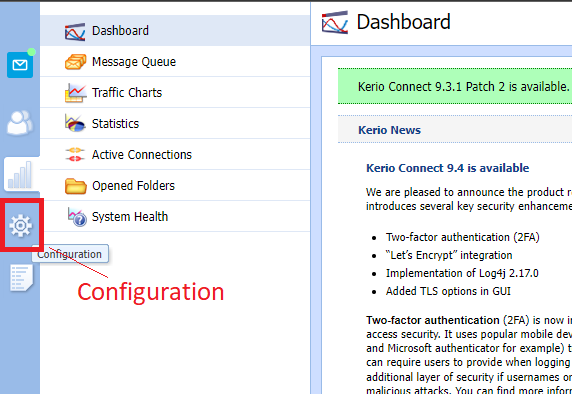
Task: Click the System Health icon
Action: (x=77, y=217)
